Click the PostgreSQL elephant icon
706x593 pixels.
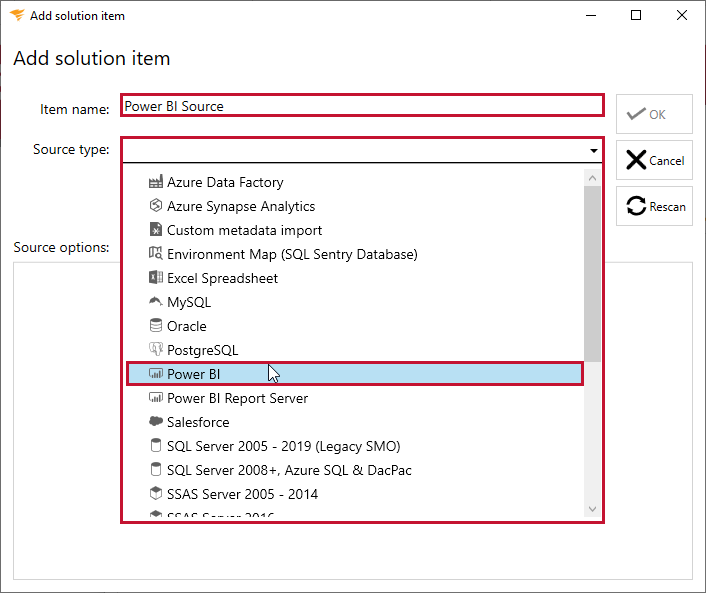[x=155, y=349]
